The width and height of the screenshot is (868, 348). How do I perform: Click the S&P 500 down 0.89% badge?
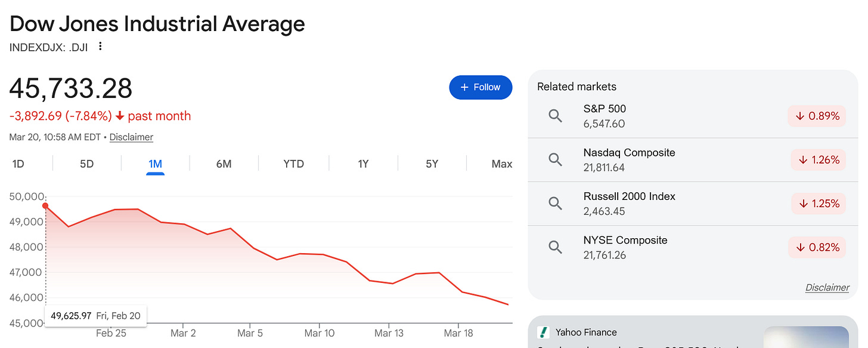(816, 116)
